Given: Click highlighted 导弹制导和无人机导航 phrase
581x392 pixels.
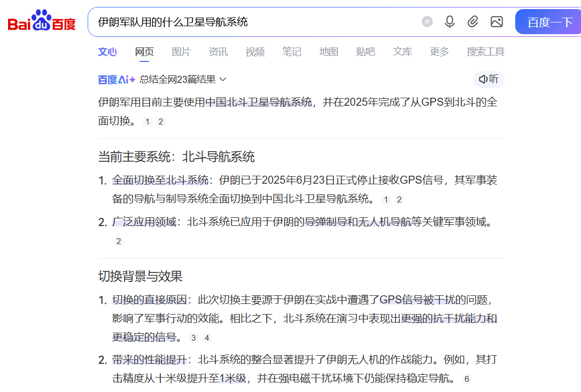Looking at the screenshot, I should pyautogui.click(x=358, y=222).
